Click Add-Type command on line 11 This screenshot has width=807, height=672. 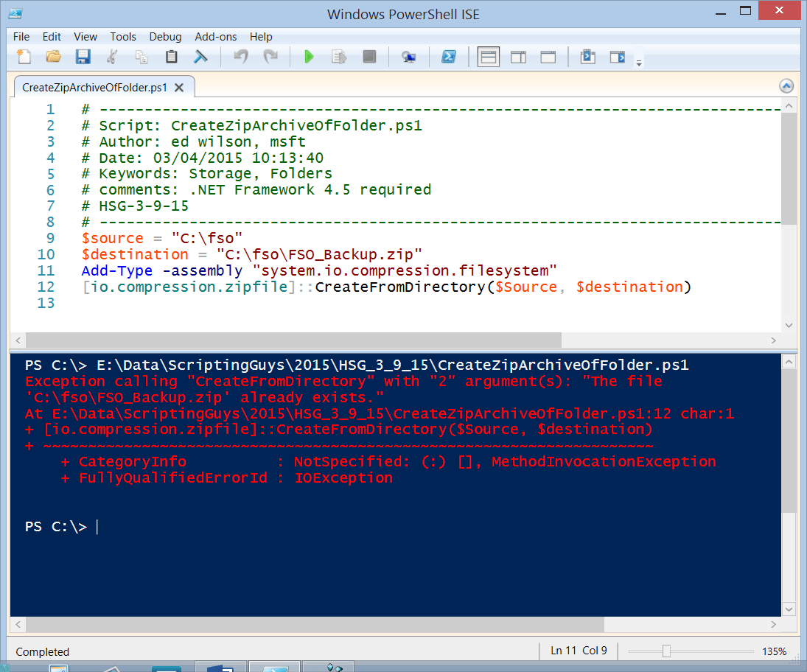coord(117,270)
